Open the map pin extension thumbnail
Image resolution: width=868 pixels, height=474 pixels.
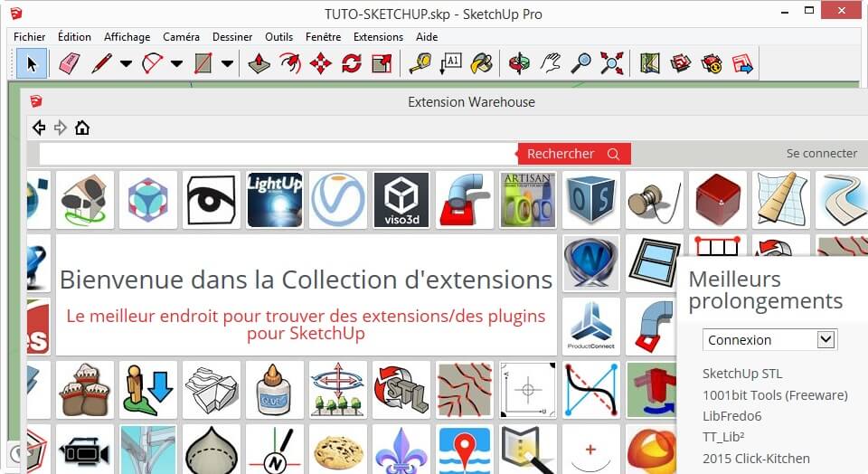(x=465, y=449)
